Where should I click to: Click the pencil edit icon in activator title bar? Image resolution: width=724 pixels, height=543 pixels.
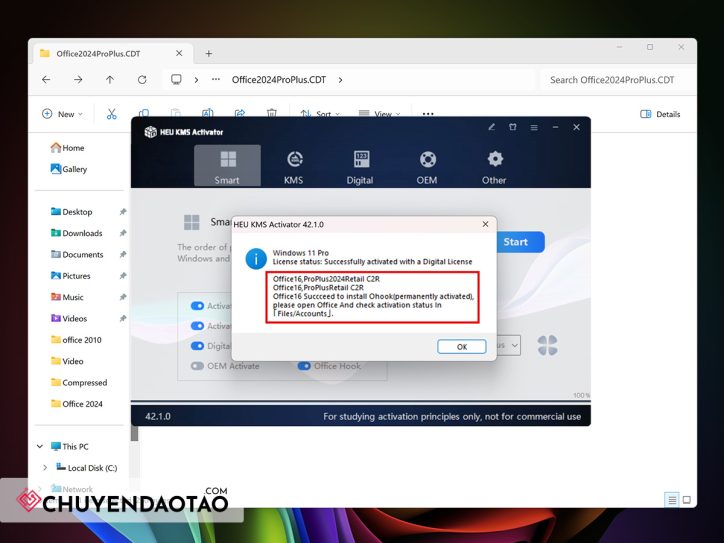pyautogui.click(x=492, y=127)
